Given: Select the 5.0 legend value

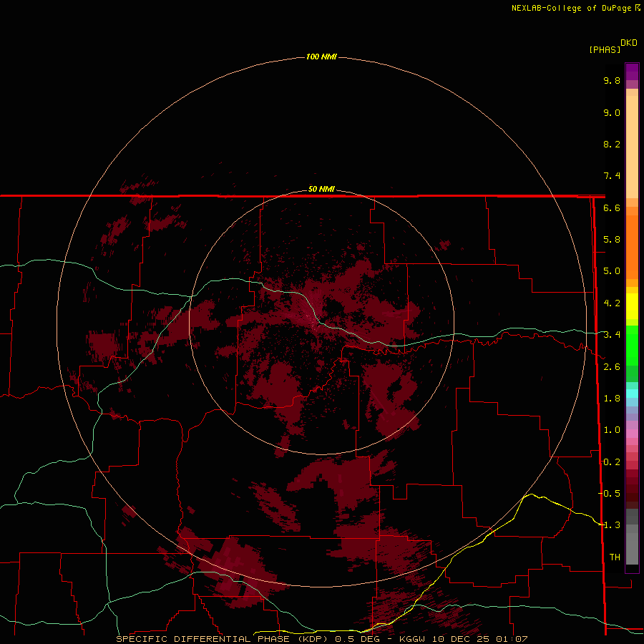Looking at the screenshot, I should click(612, 271).
